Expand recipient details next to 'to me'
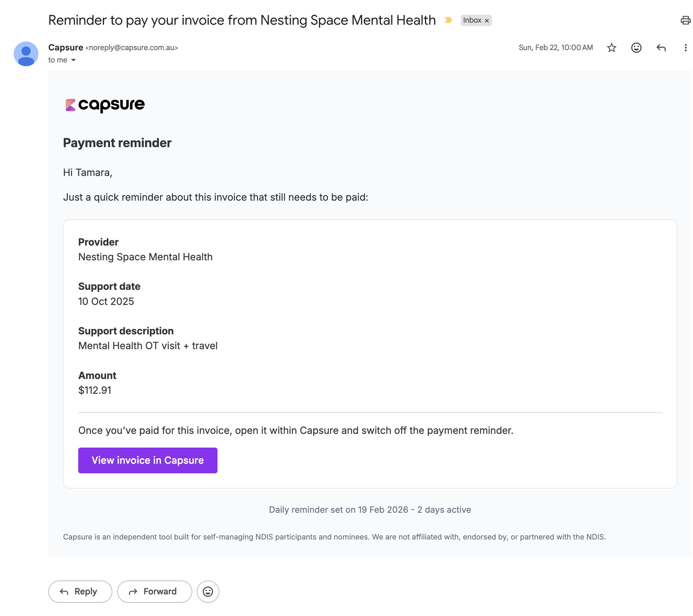The height and width of the screenshot is (616, 693). pyautogui.click(x=73, y=60)
